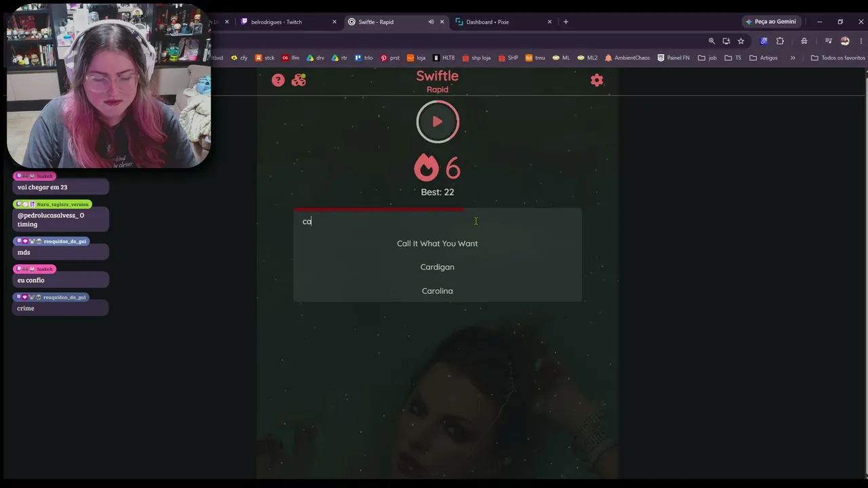The height and width of the screenshot is (488, 868).
Task: Open the browser extensions puzzle icon
Action: pos(780,41)
